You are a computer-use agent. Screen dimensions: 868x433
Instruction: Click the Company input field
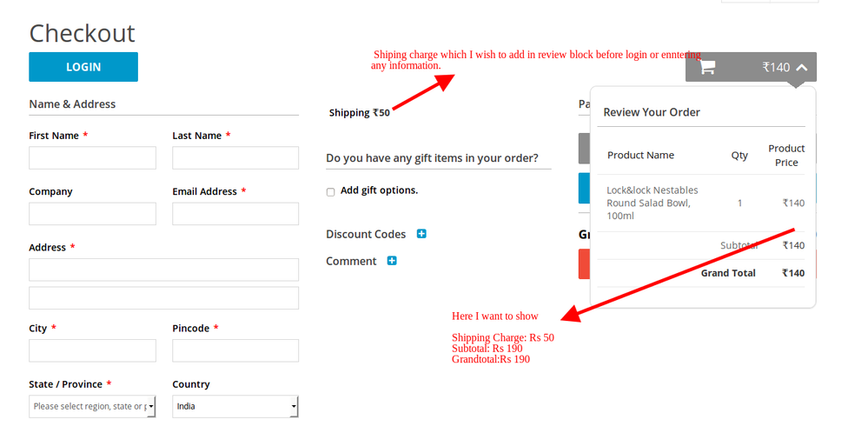[x=92, y=214]
